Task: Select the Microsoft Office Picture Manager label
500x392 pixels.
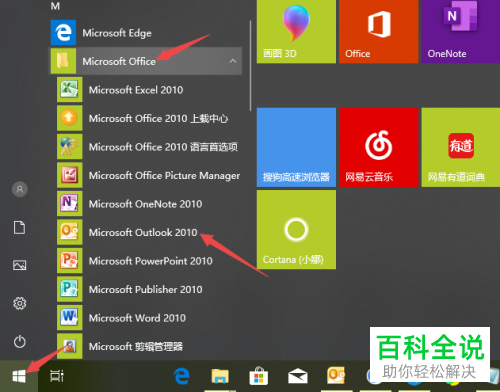Action: click(x=164, y=176)
